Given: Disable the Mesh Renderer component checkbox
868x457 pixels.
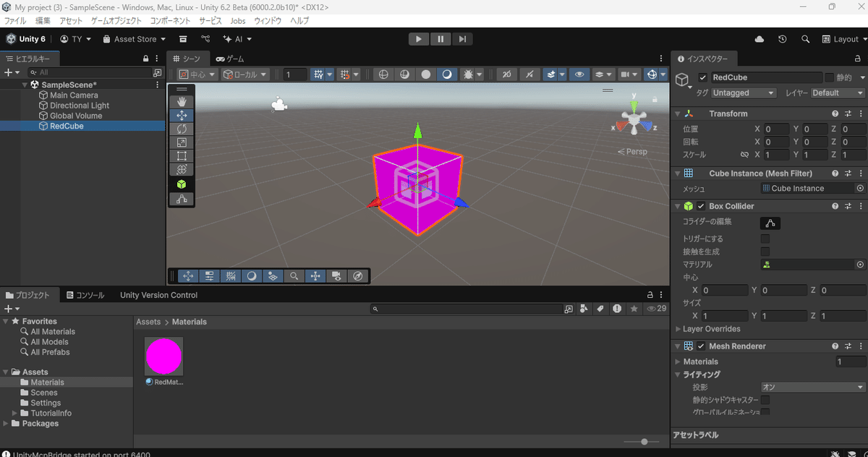Looking at the screenshot, I should point(700,346).
